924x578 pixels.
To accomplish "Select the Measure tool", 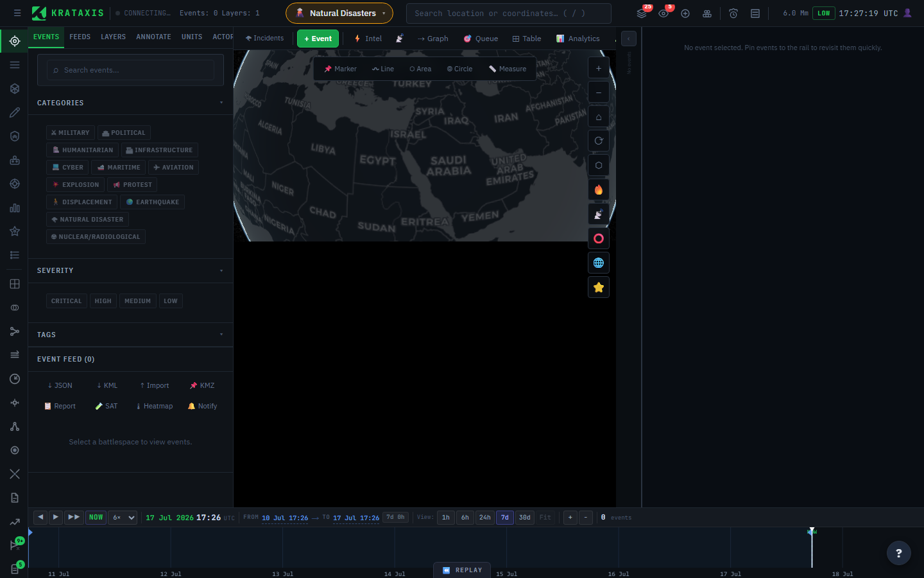I will tap(507, 69).
